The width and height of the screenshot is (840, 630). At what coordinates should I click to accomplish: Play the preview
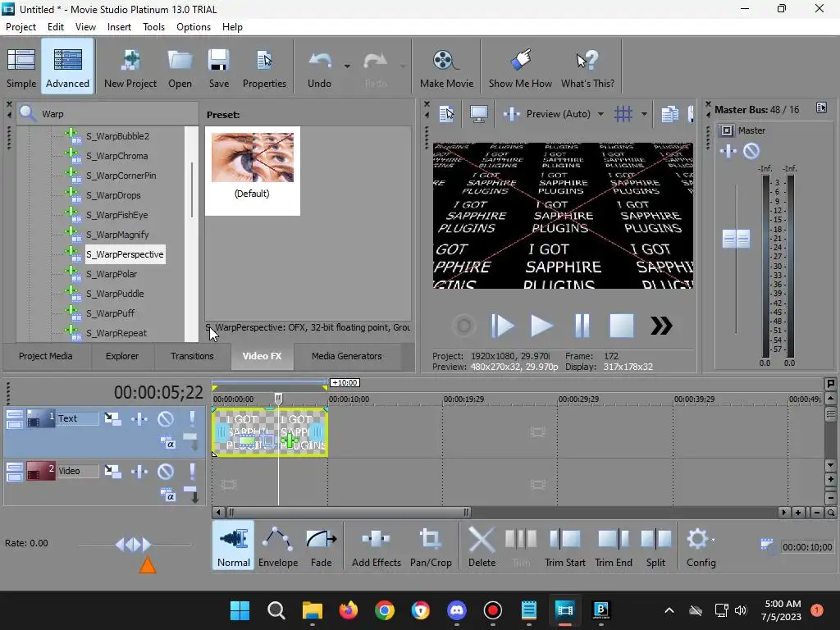point(541,326)
